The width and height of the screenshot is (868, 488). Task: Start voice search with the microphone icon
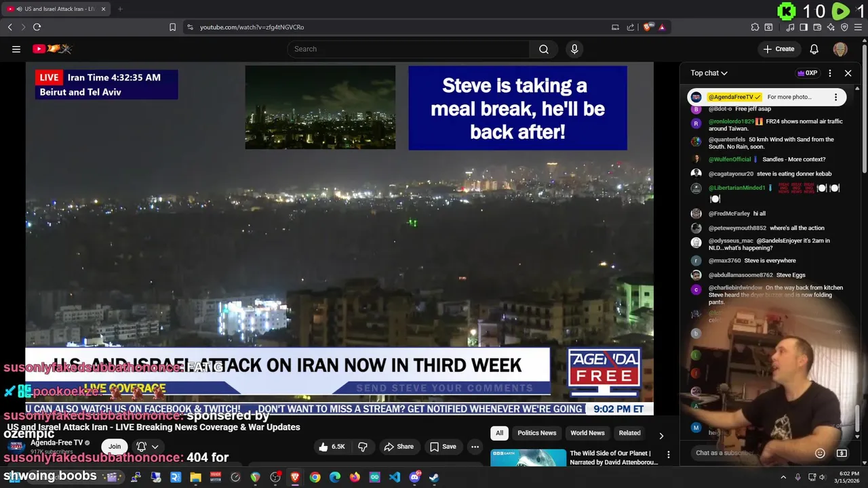pyautogui.click(x=574, y=49)
